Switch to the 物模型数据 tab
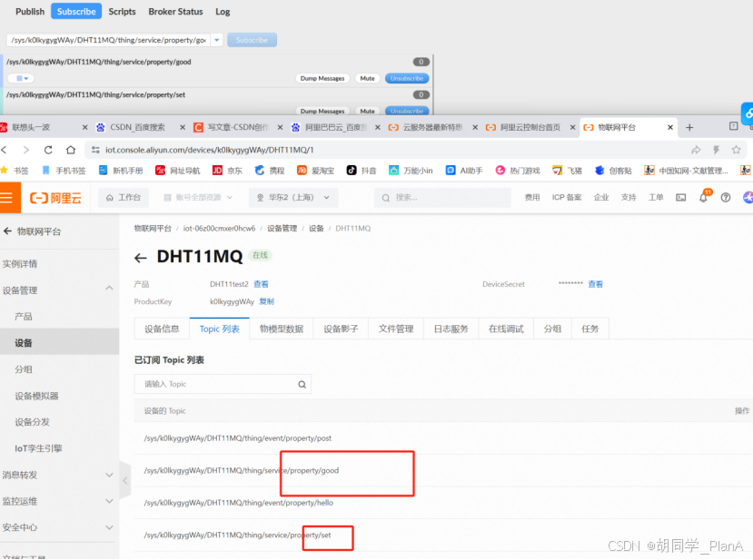Image resolution: width=753 pixels, height=560 pixels. point(282,329)
